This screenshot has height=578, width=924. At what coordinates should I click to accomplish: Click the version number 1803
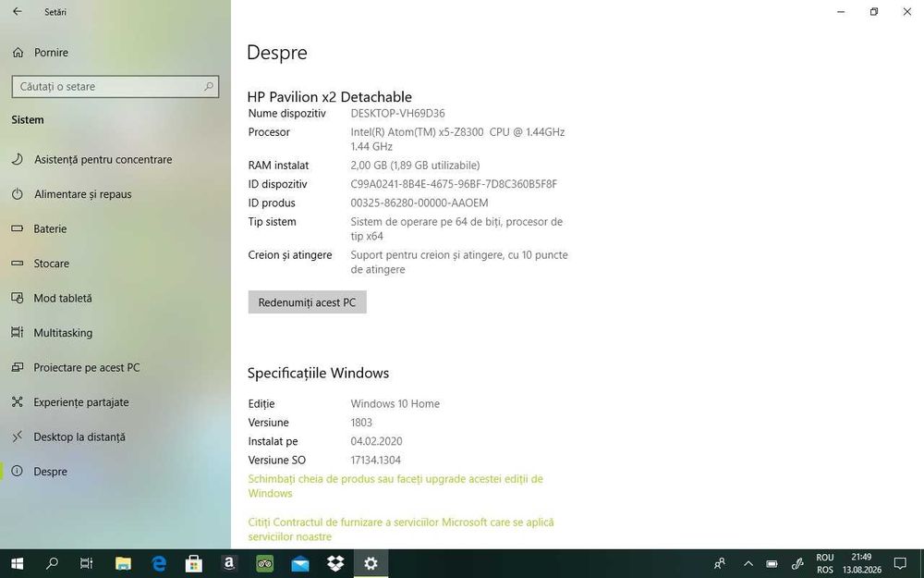tap(361, 423)
